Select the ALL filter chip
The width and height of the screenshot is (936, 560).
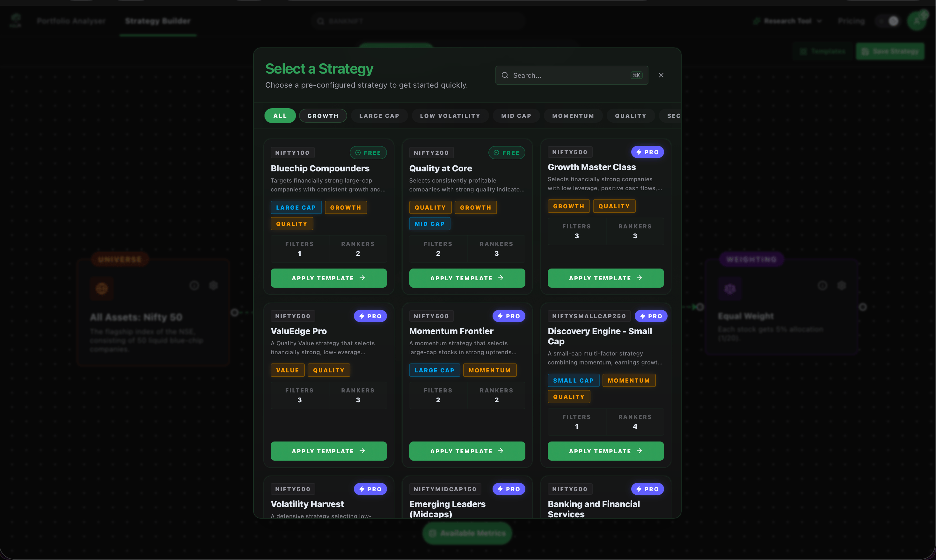pyautogui.click(x=280, y=116)
